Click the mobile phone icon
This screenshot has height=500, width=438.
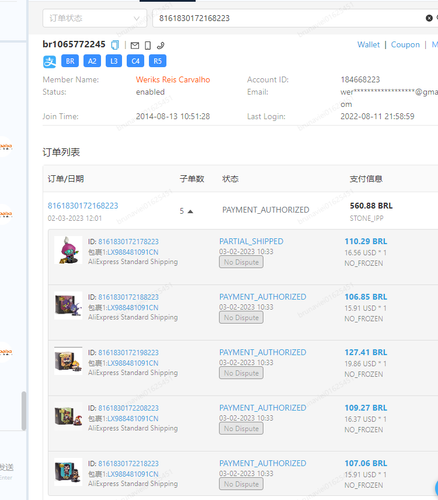click(x=148, y=45)
